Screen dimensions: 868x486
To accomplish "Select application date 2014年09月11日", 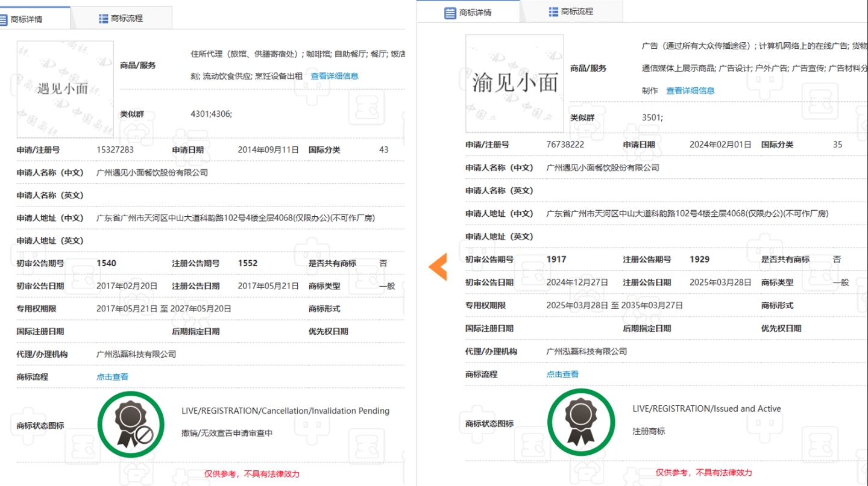I will 268,150.
